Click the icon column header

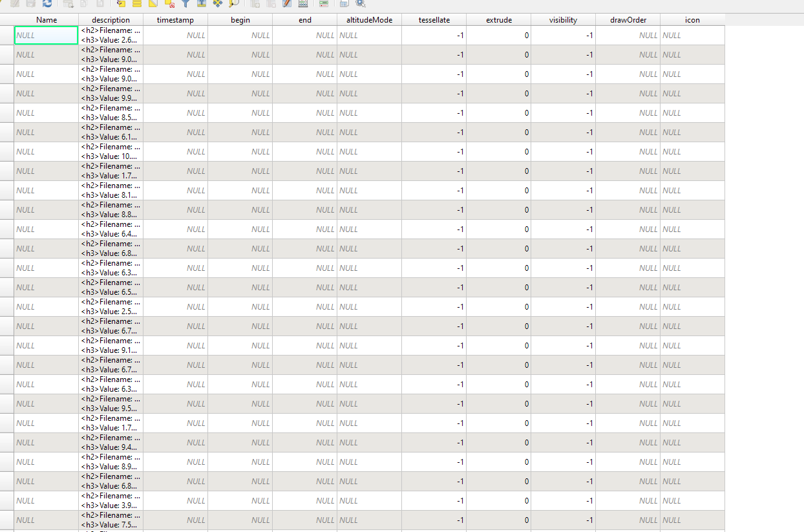click(693, 20)
